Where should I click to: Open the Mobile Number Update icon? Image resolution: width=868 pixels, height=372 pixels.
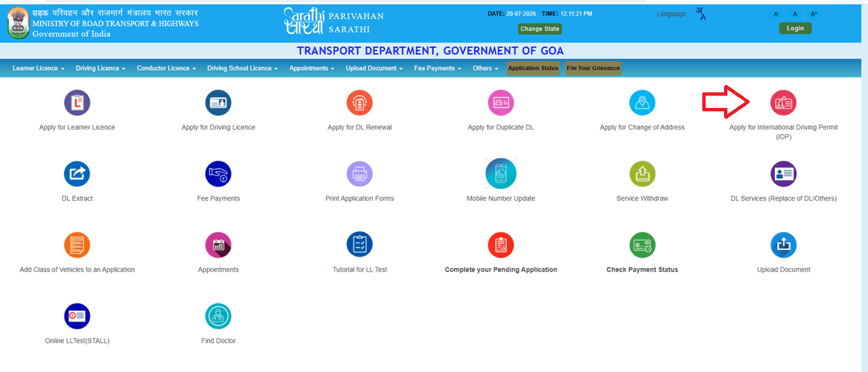[x=501, y=174]
